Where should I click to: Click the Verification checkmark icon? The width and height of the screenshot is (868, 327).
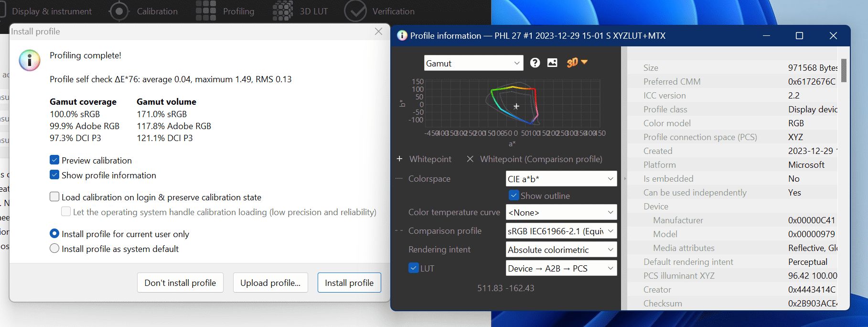355,11
